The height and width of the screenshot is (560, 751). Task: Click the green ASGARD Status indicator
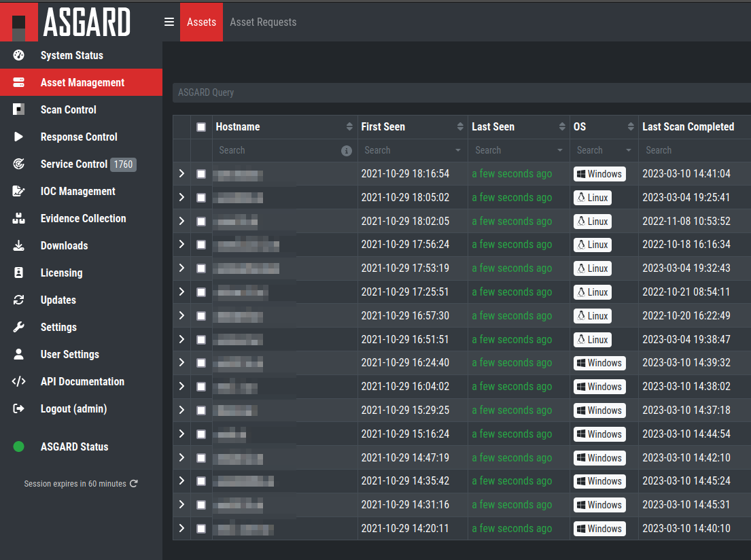[x=18, y=447]
